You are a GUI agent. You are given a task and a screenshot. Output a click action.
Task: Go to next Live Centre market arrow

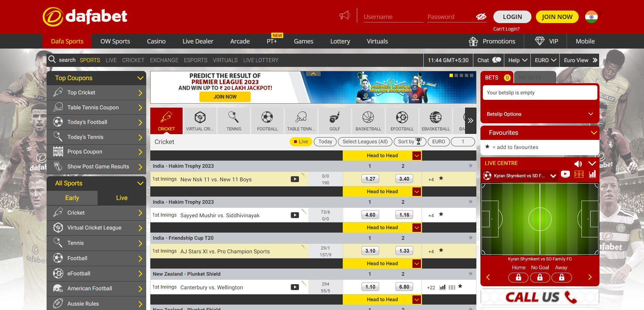[x=590, y=277]
